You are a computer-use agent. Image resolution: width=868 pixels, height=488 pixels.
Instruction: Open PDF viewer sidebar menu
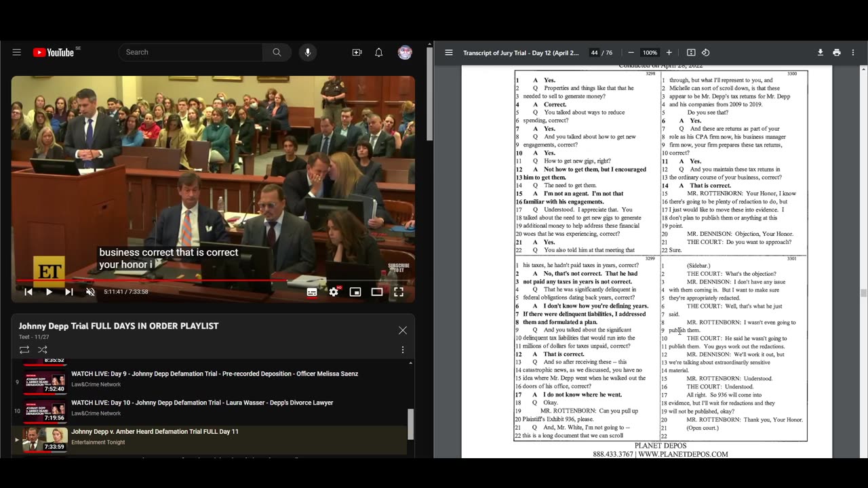click(x=449, y=52)
